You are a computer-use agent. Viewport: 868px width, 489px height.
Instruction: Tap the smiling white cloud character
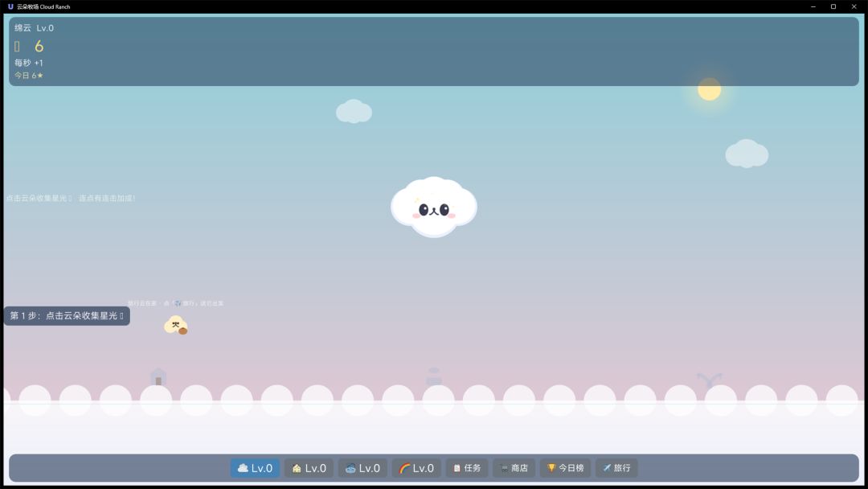point(433,208)
